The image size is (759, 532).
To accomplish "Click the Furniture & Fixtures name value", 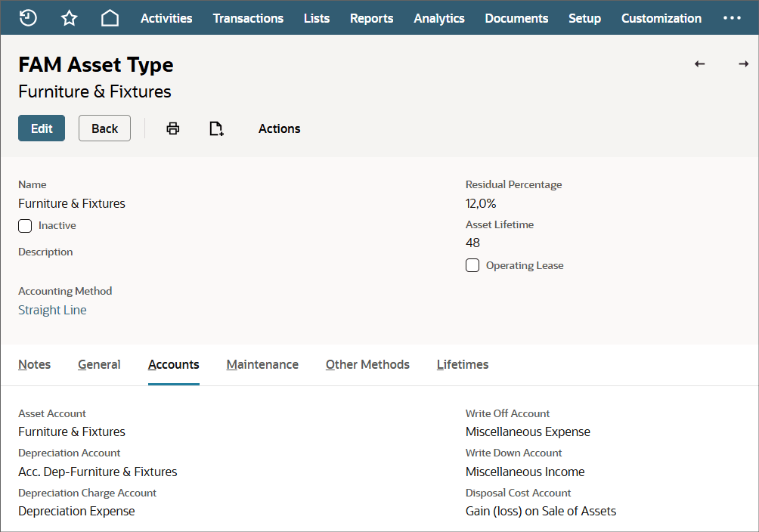I will click(72, 203).
